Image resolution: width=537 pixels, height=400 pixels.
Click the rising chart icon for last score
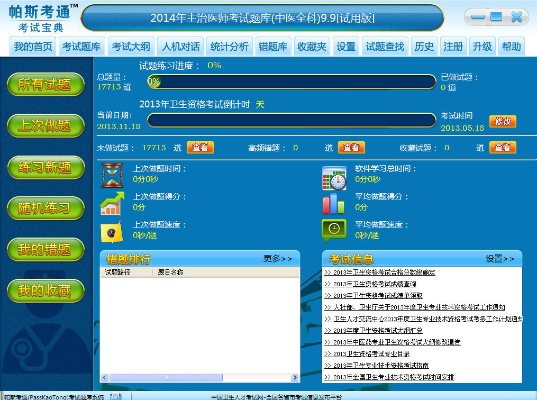tap(112, 203)
